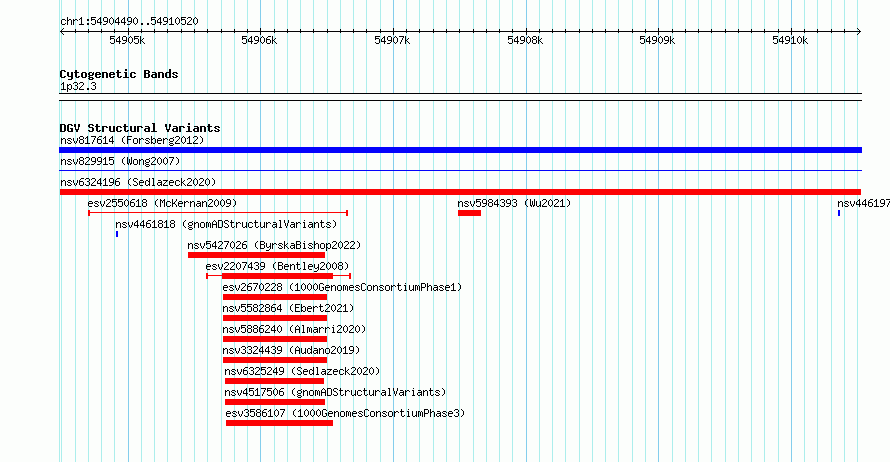The height and width of the screenshot is (462, 890).
Task: Click the nsv6324196 (Sedlazeck2020) label
Action: pos(138,182)
